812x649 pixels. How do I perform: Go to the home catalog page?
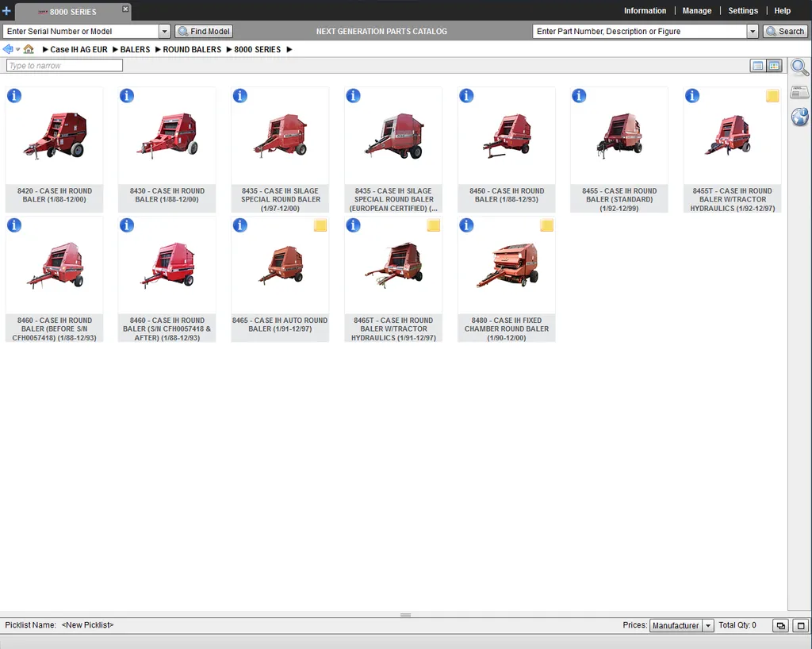29,49
